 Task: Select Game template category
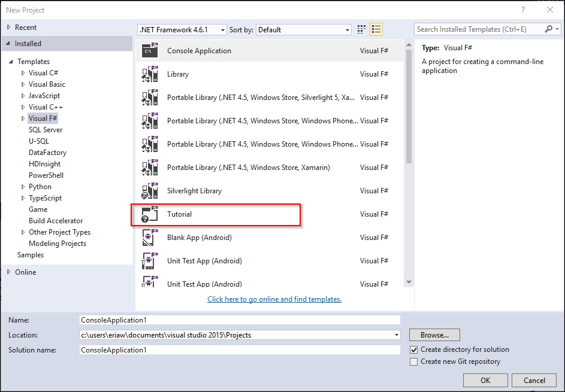coord(38,209)
